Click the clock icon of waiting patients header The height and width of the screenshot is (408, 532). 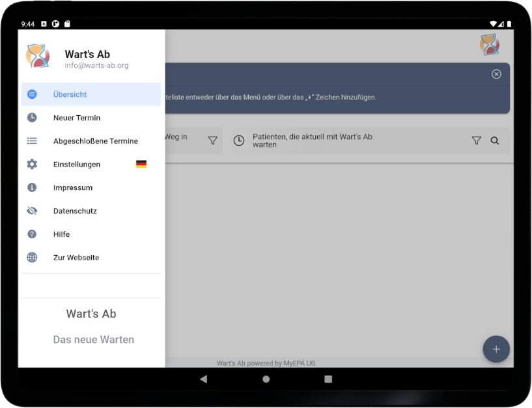click(239, 141)
